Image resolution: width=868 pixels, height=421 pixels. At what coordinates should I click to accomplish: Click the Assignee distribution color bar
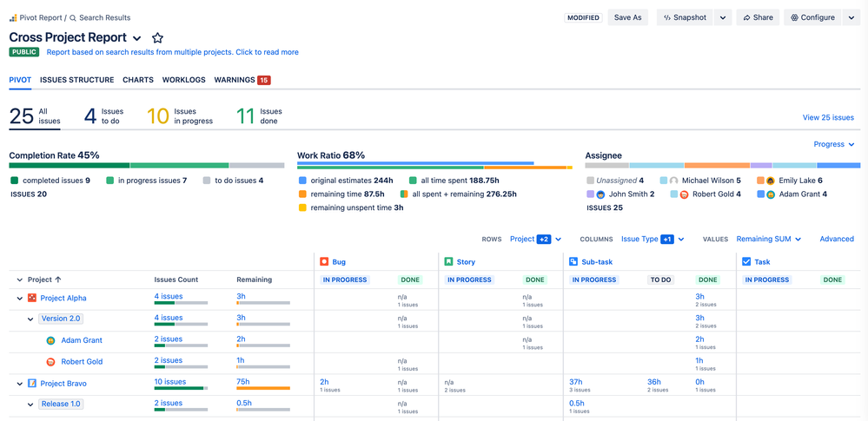(723, 166)
